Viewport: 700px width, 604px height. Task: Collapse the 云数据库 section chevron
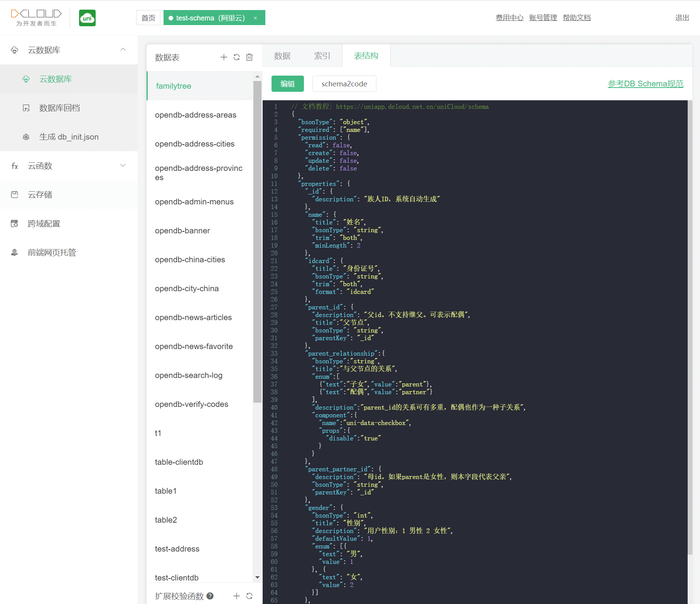coord(123,49)
